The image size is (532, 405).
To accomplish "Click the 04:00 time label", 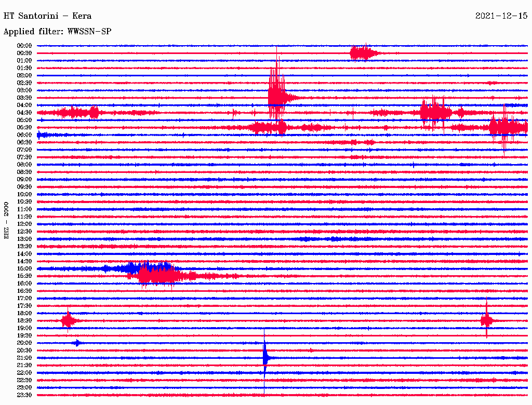I will pyautogui.click(x=24, y=105).
